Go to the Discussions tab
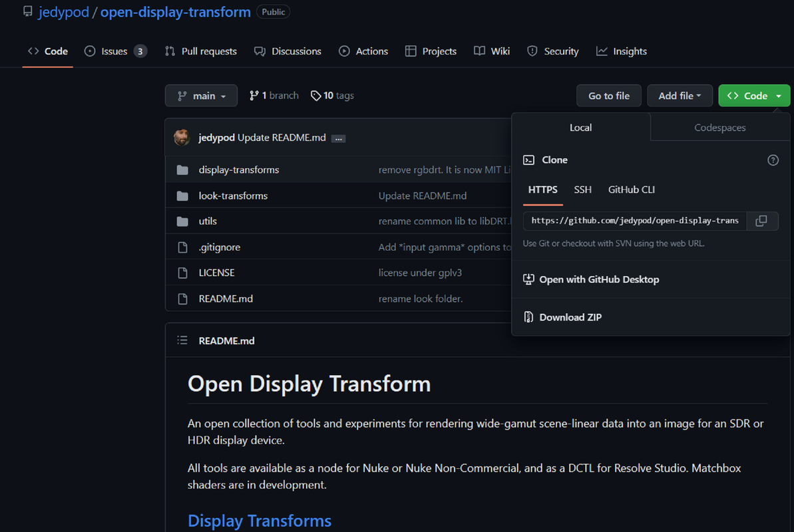 (x=288, y=51)
